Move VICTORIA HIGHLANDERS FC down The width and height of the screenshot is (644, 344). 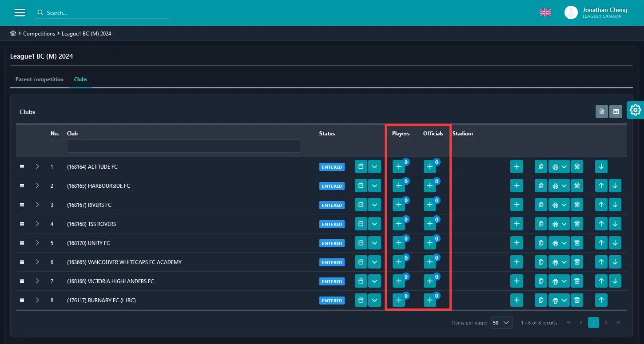pyautogui.click(x=615, y=281)
